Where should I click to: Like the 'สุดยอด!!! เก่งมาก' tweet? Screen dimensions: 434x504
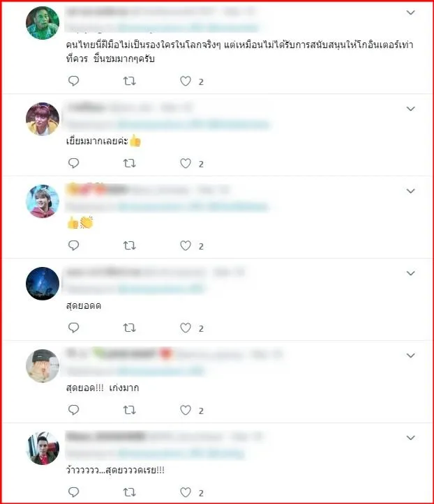tap(186, 410)
